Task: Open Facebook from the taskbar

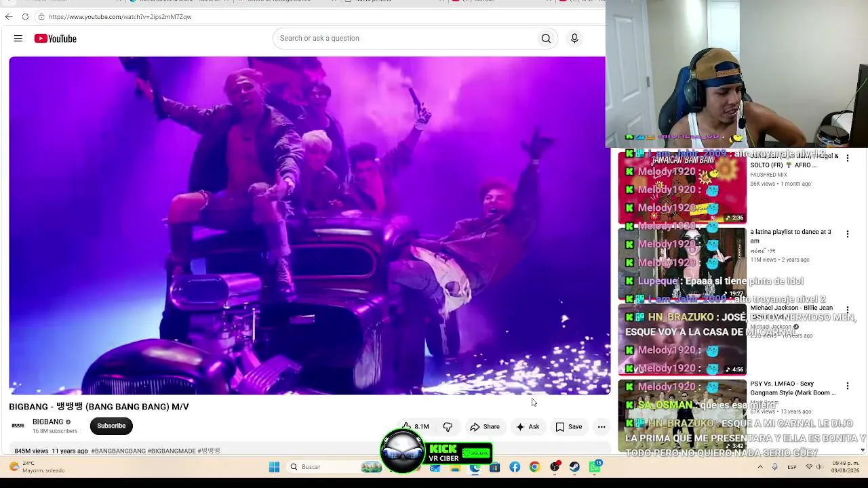Action: click(515, 467)
